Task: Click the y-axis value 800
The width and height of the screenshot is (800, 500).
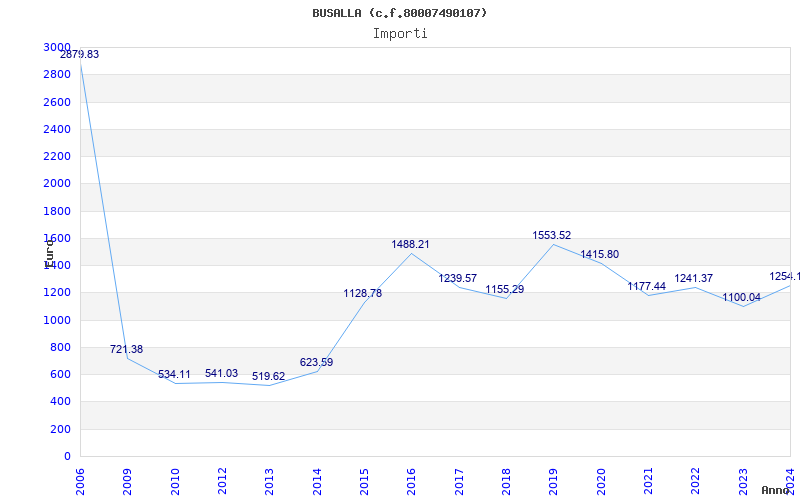Action: point(60,347)
